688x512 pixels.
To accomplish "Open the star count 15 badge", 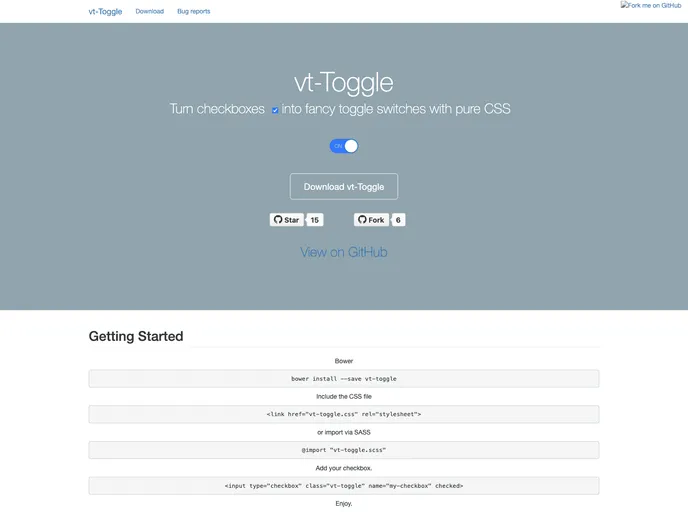I will [x=315, y=220].
